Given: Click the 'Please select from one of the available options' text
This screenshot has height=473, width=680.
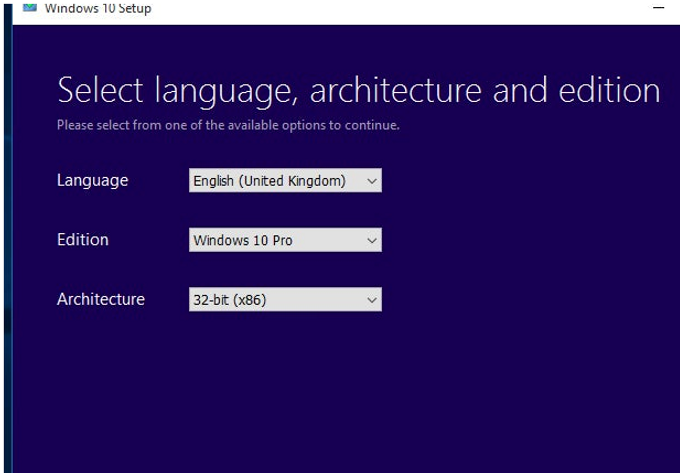Looking at the screenshot, I should pyautogui.click(x=228, y=125).
